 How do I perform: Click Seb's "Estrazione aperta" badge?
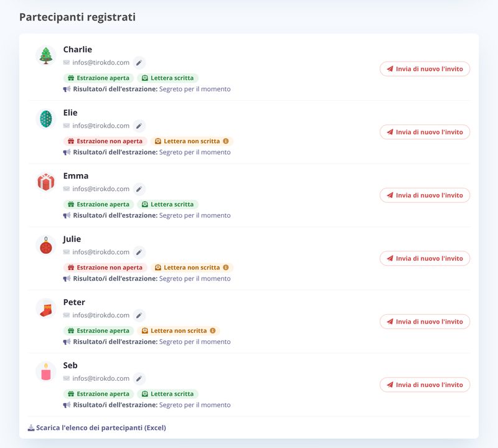coord(99,394)
